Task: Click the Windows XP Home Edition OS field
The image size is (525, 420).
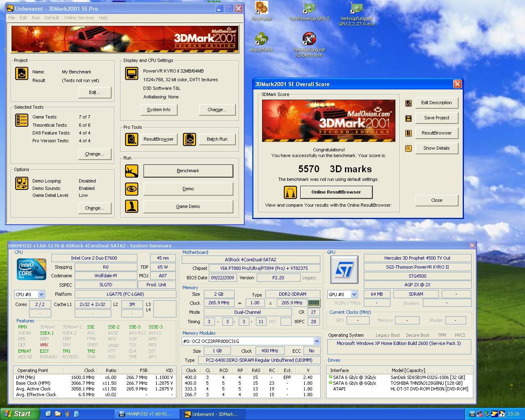Action: point(399,347)
